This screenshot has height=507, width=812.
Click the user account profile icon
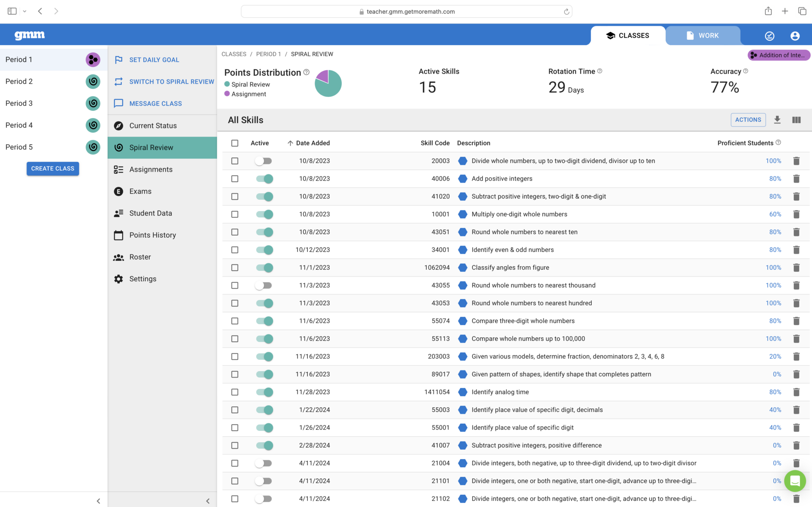pos(795,36)
